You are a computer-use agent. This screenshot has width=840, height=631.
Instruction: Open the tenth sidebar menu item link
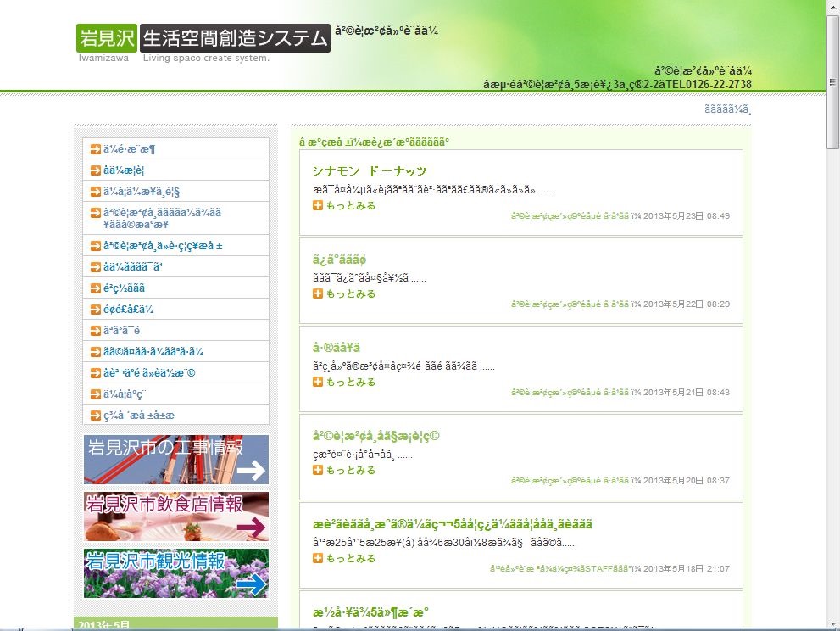pos(153,352)
